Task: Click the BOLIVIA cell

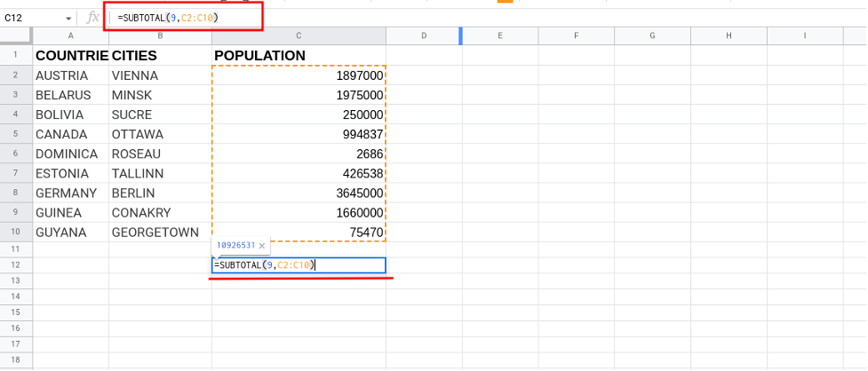Action: pyautogui.click(x=71, y=115)
